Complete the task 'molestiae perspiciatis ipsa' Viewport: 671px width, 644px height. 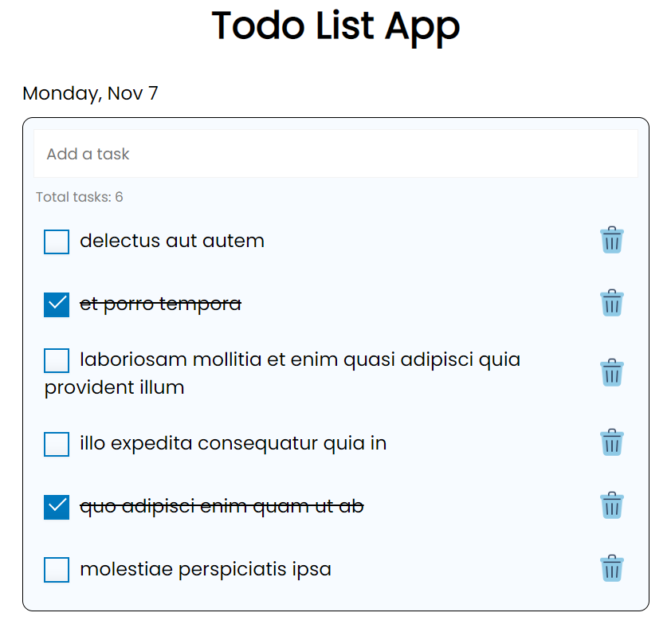[x=56, y=570]
